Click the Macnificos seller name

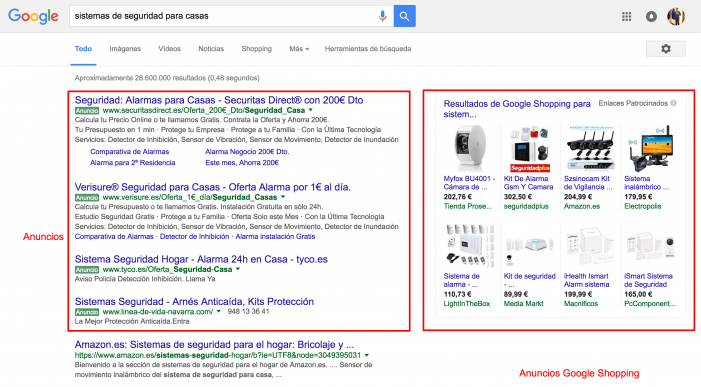coord(581,303)
